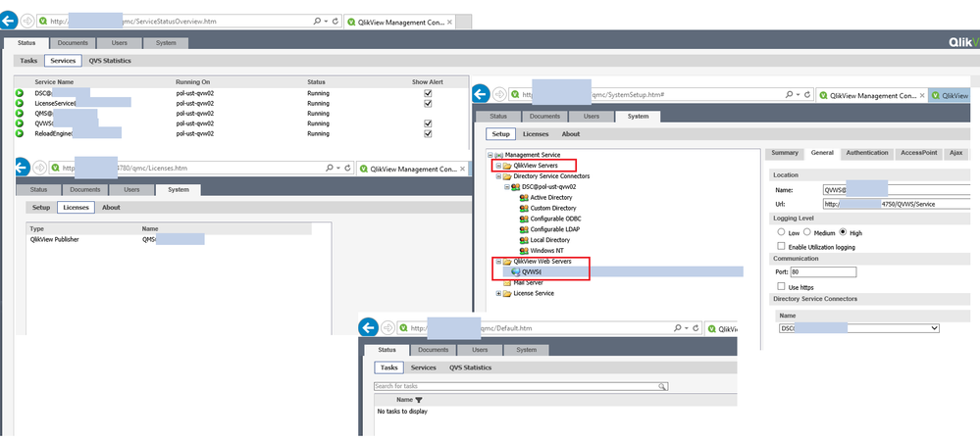Switch to the Summary tab

(785, 153)
